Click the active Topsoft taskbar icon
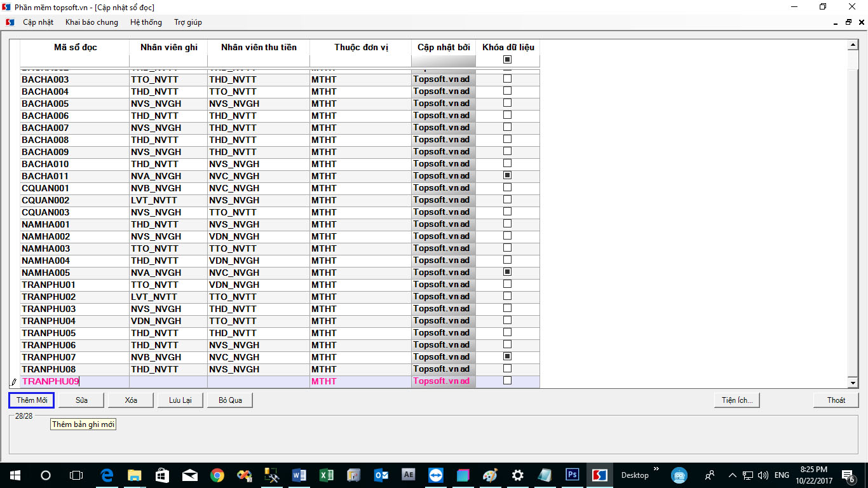 point(600,475)
